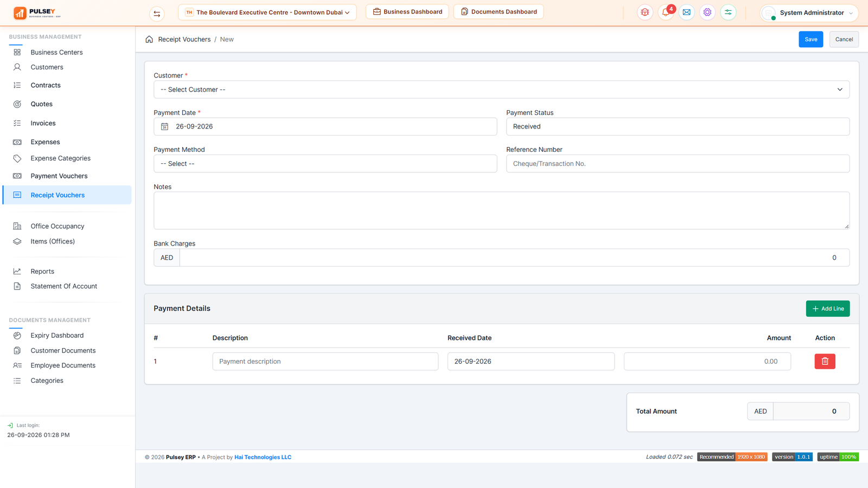Click the Quotes target icon
This screenshot has width=868, height=488.
[17, 104]
